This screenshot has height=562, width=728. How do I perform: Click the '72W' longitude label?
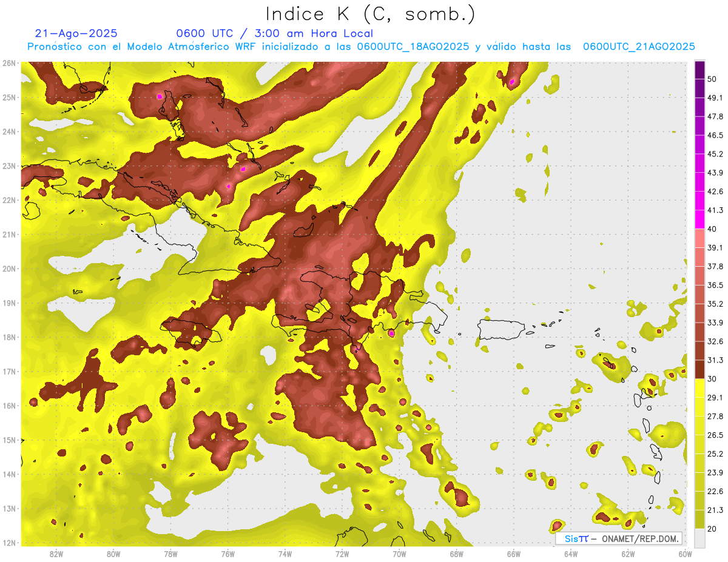[342, 554]
